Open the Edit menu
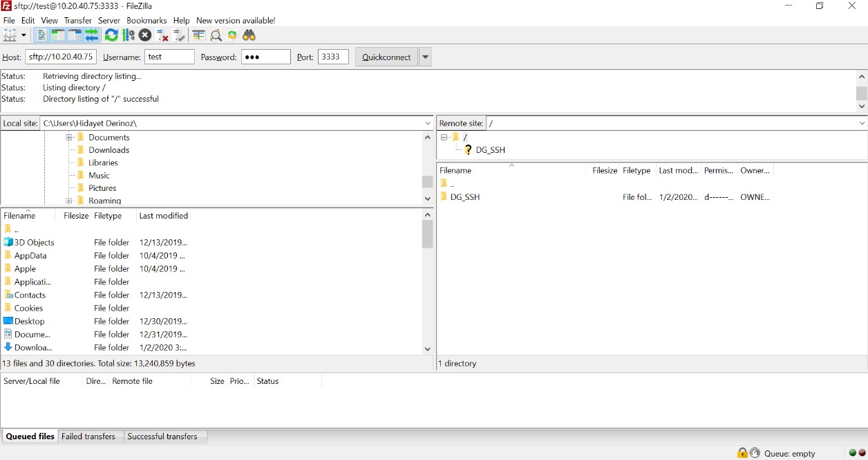This screenshot has height=460, width=868. pos(28,21)
